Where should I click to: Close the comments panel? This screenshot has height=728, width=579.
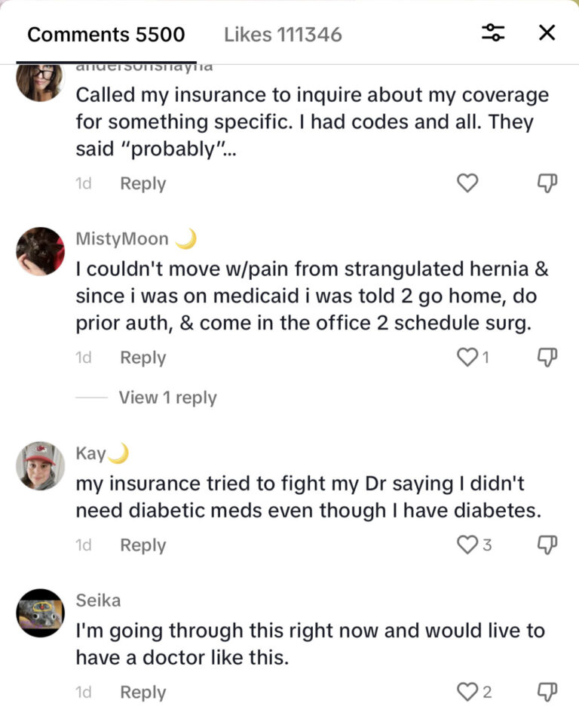point(546,33)
